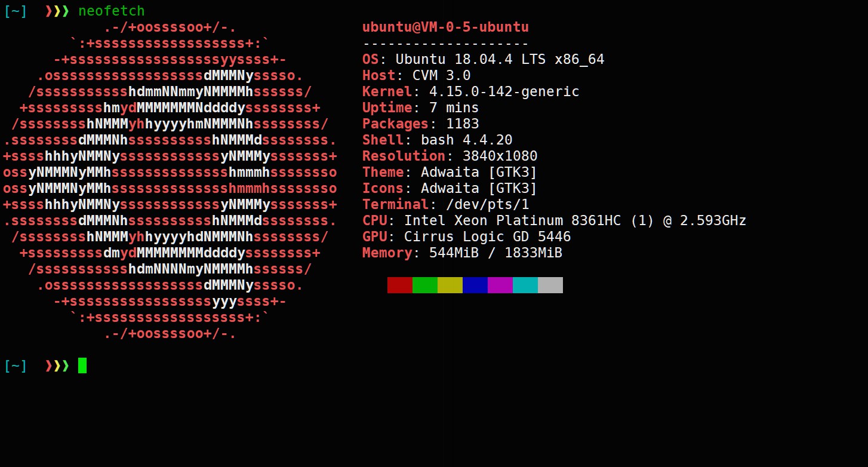Click the Icons value 'Adwaita [GTK3]'

(479, 189)
